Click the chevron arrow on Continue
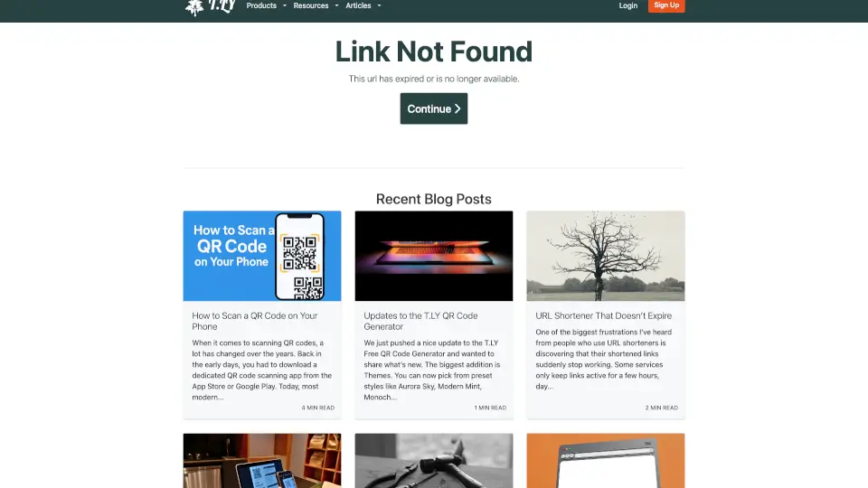Image resolution: width=868 pixels, height=488 pixels. [458, 109]
